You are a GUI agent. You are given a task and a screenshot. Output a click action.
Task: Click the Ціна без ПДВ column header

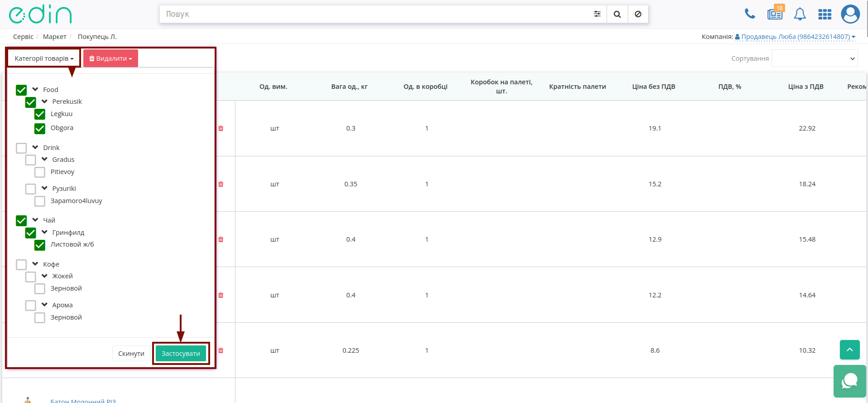(x=654, y=87)
